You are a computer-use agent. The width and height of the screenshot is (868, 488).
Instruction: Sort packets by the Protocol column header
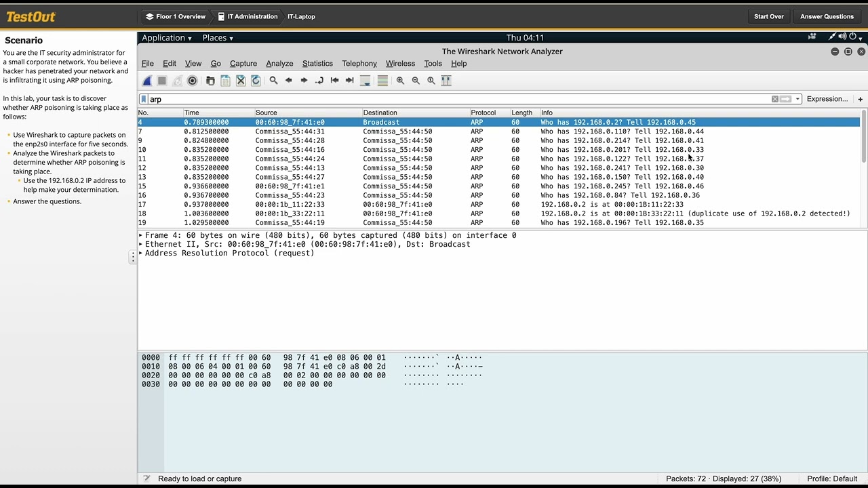pyautogui.click(x=490, y=113)
